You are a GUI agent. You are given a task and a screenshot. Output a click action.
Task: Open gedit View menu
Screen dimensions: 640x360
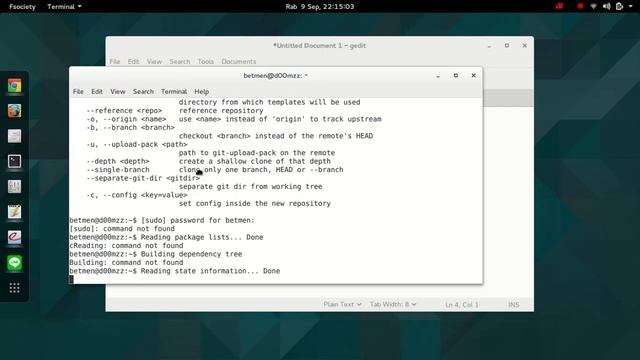[x=154, y=62]
